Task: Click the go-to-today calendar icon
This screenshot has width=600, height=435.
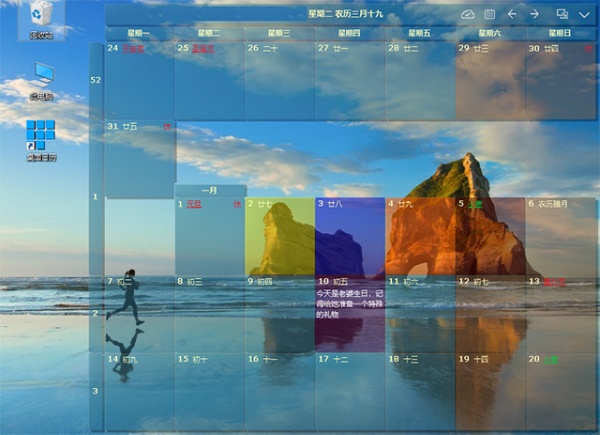Action: 489,15
